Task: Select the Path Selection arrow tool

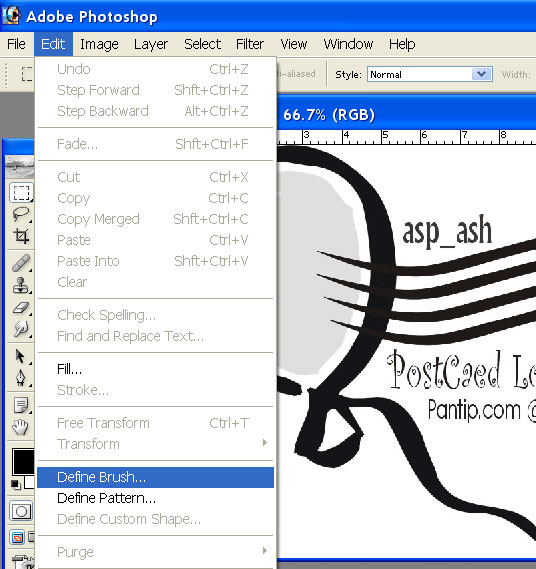Action: point(20,356)
